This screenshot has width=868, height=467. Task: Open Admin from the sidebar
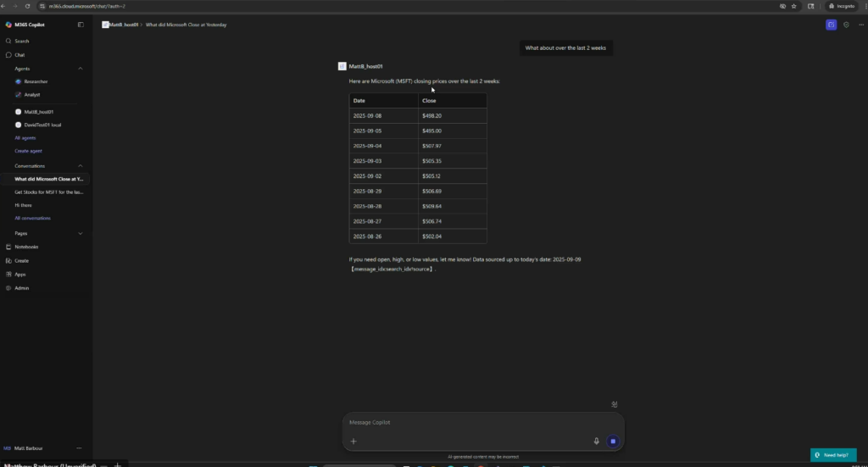tap(21, 288)
